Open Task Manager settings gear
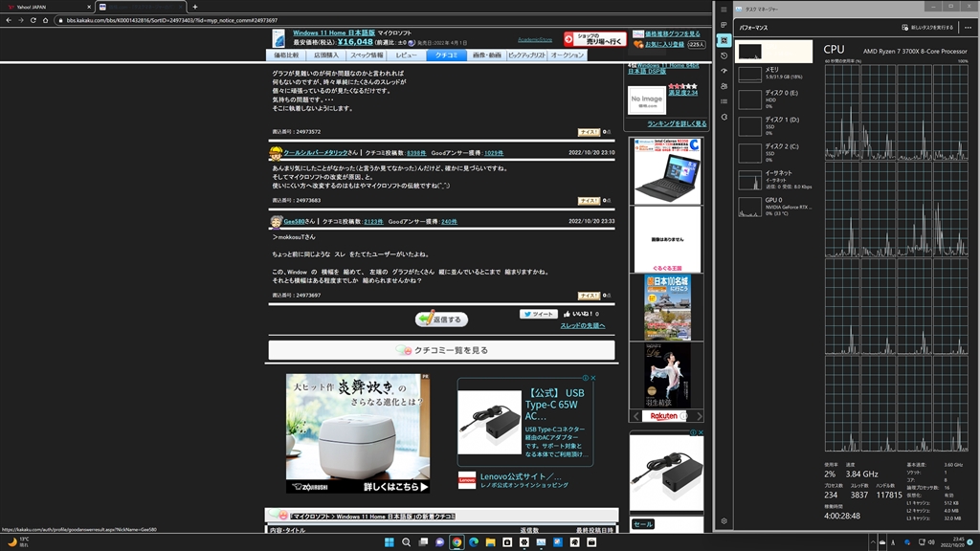Screen dimensions: 980x551 coord(724,521)
